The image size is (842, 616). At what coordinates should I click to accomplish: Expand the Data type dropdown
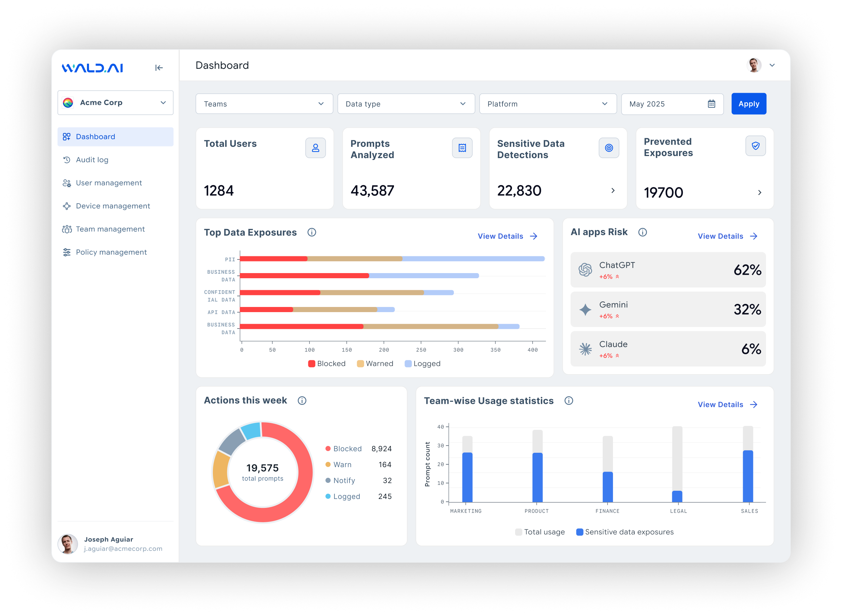point(406,104)
